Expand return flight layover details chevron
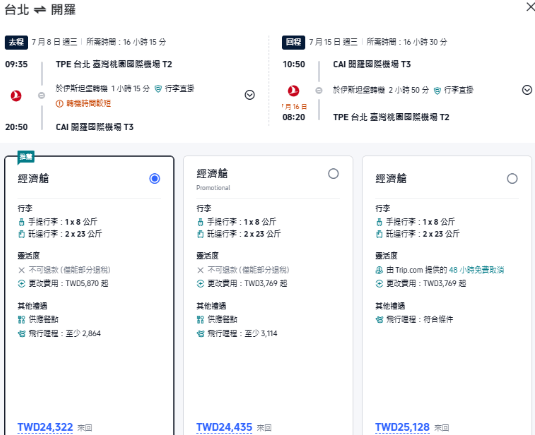Viewport: 535px width, 435px height. click(527, 90)
